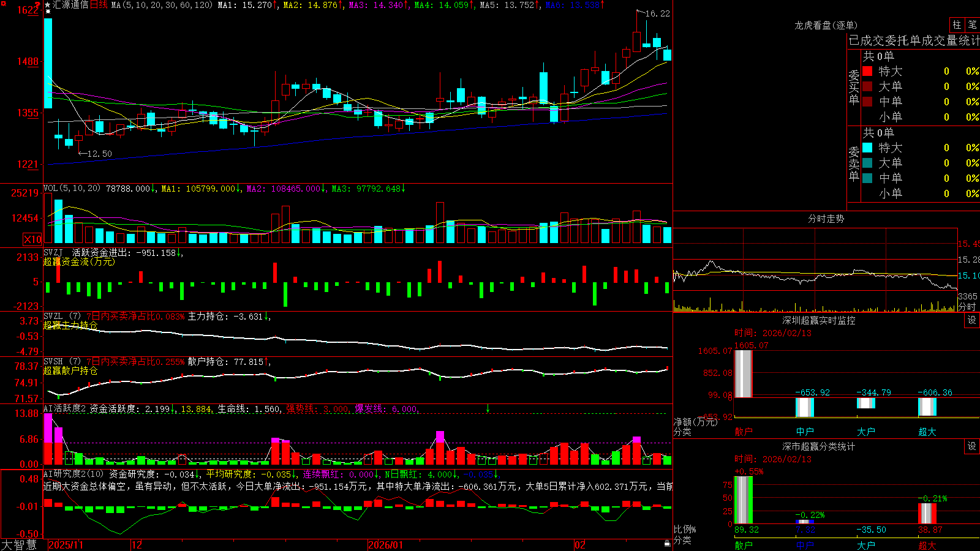Viewport: 980px width, 551px height.
Task: Click the cyan 特大 sell-order color swatch
Action: (x=867, y=148)
